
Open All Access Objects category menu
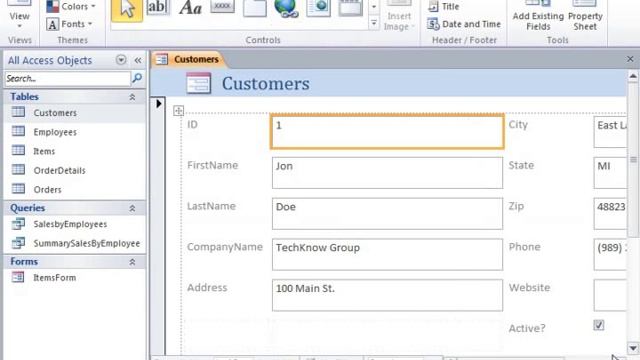[x=121, y=60]
